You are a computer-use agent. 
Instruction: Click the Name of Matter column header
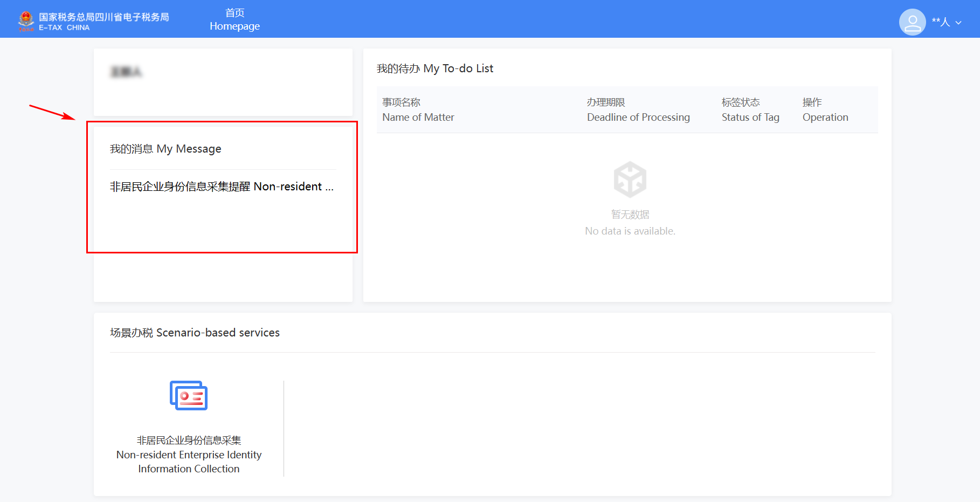(418, 110)
